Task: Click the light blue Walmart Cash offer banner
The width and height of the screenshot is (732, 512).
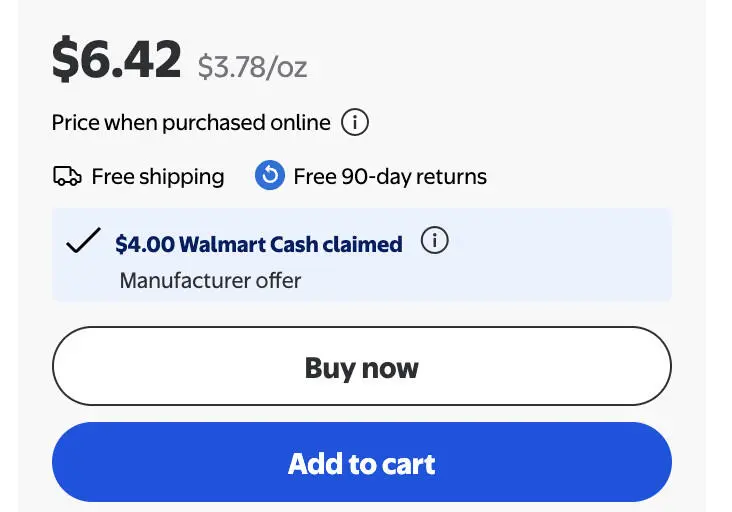Action: point(362,255)
